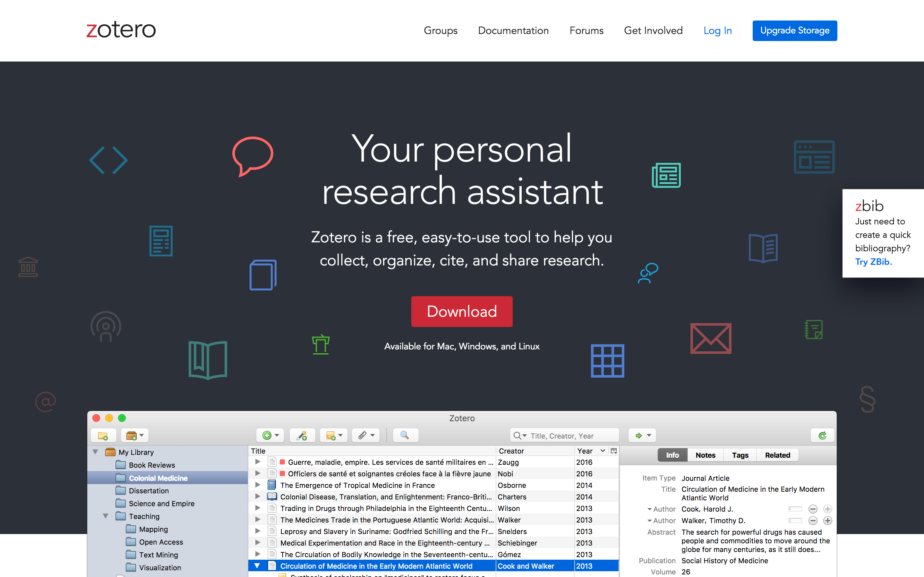The width and height of the screenshot is (924, 577).
Task: Collapse the selected Circulation of Medicine row triangle
Action: tap(257, 566)
